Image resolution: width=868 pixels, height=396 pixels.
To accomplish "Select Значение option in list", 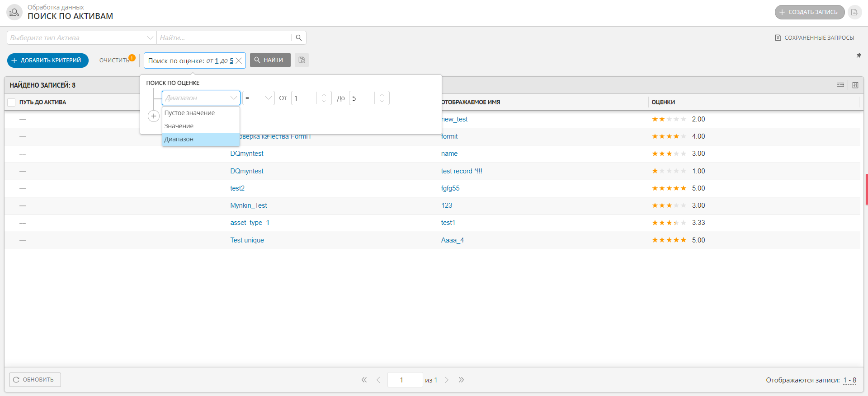I will coord(201,126).
